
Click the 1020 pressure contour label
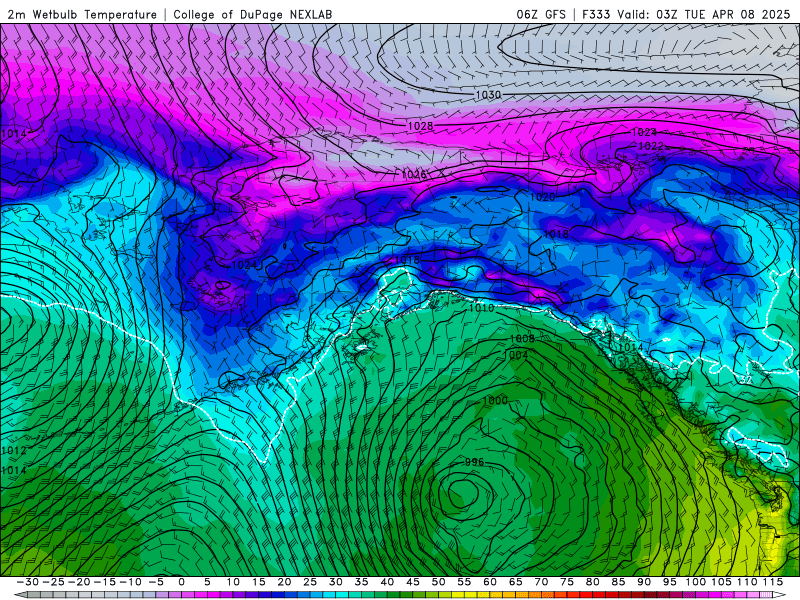click(x=542, y=197)
